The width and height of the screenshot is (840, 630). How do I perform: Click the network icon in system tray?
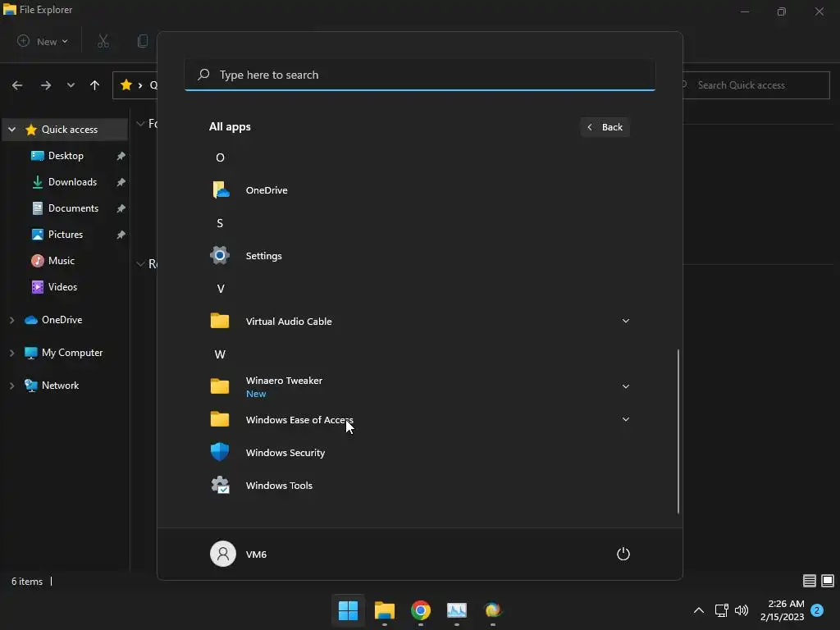(x=722, y=610)
